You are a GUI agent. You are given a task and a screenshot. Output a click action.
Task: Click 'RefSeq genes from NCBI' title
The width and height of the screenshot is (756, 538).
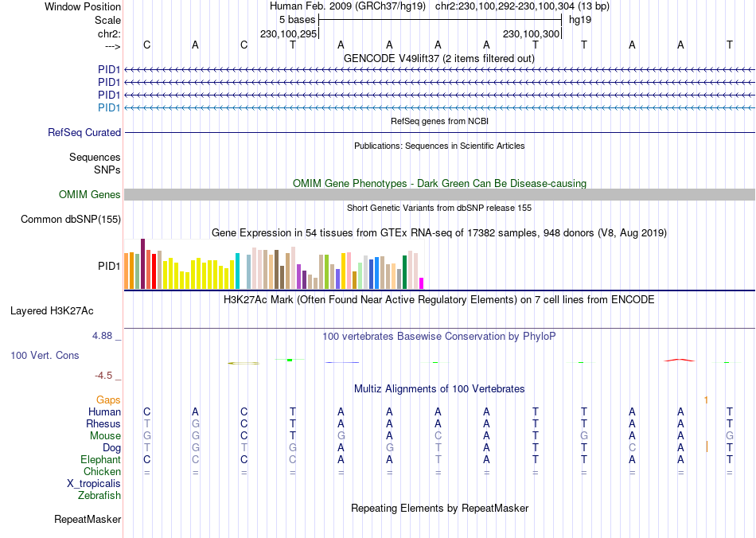440,121
